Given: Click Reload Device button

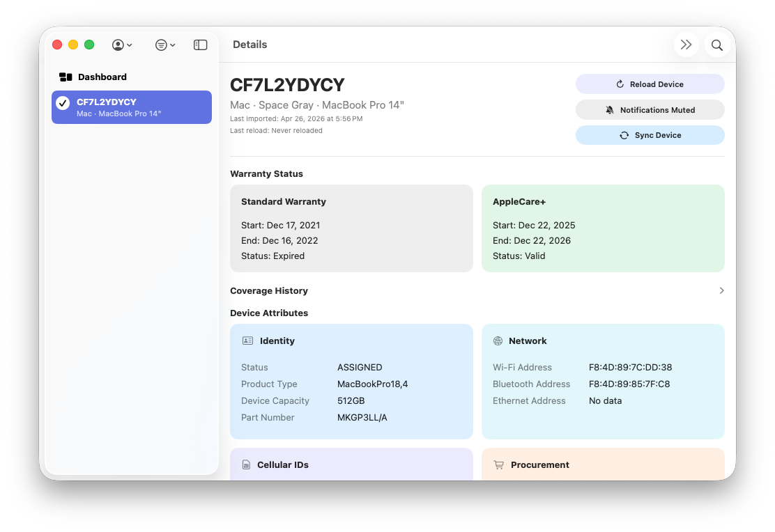Looking at the screenshot, I should click(650, 84).
